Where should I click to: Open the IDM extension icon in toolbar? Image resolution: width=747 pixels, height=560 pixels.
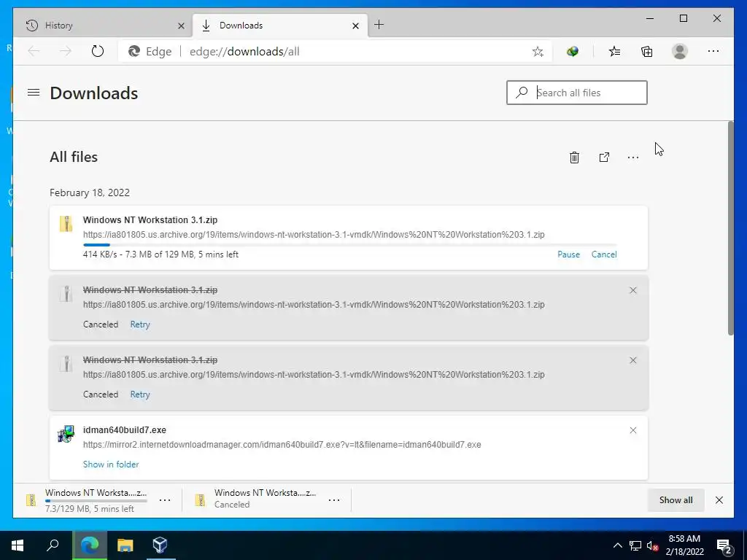click(x=573, y=52)
